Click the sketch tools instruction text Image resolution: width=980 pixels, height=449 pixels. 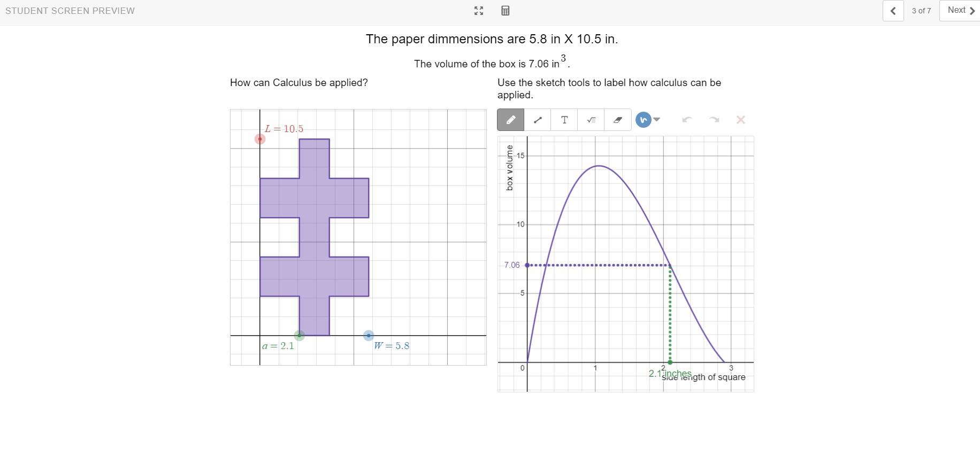tap(609, 89)
